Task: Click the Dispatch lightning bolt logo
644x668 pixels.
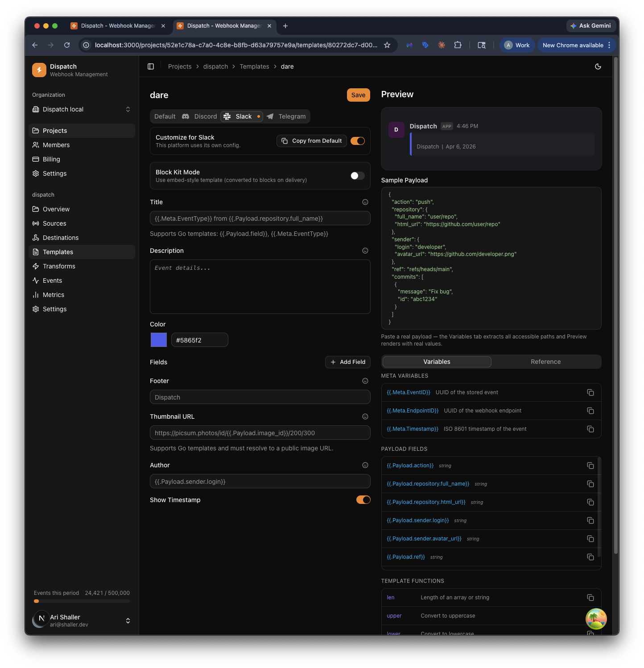Action: coord(39,70)
